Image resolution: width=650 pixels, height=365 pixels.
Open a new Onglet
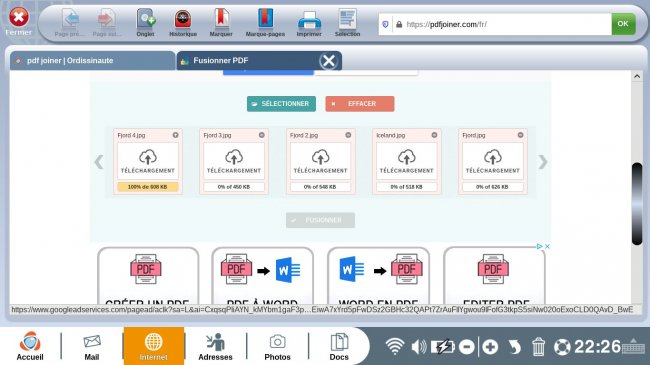tap(146, 23)
